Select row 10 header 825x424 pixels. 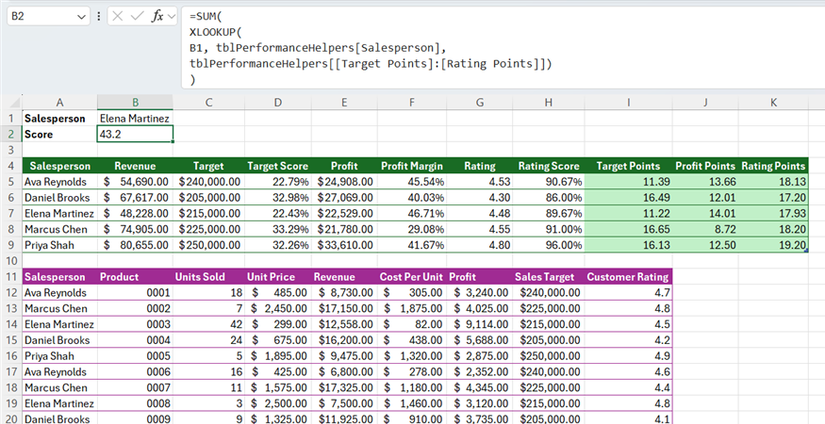pyautogui.click(x=11, y=261)
